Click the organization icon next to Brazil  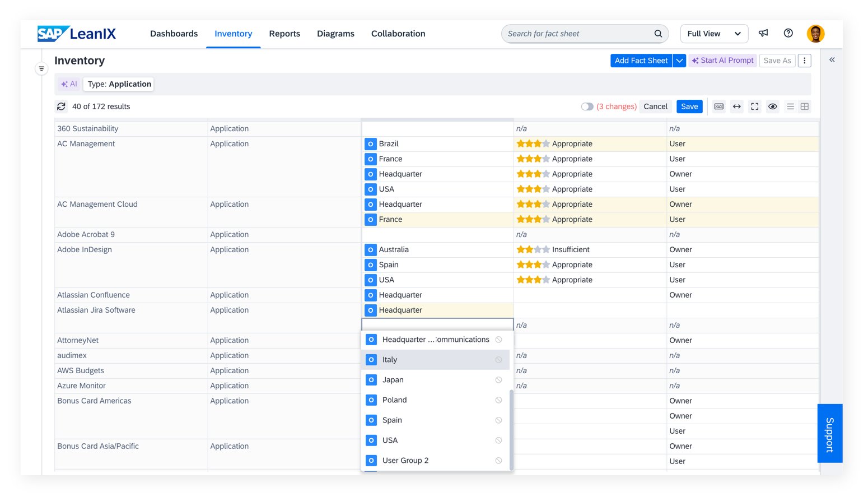tap(370, 144)
